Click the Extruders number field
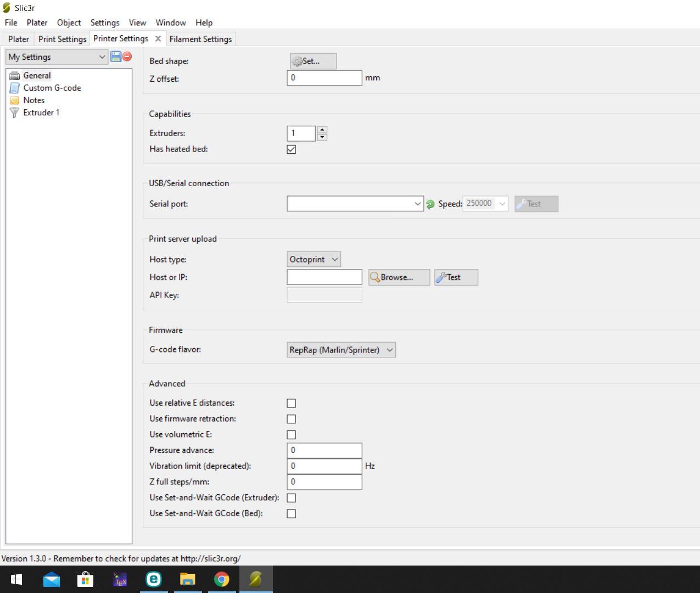The width and height of the screenshot is (700, 593). [x=301, y=133]
